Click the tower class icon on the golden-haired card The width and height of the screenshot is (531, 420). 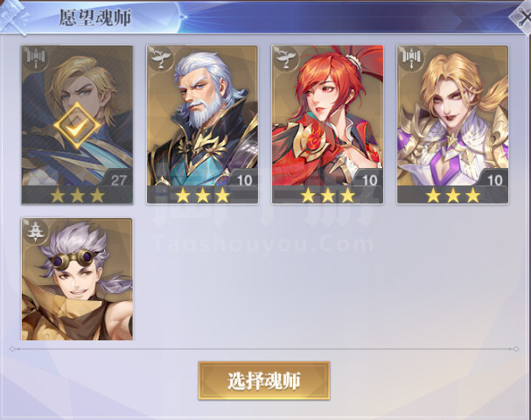pyautogui.click(x=411, y=58)
